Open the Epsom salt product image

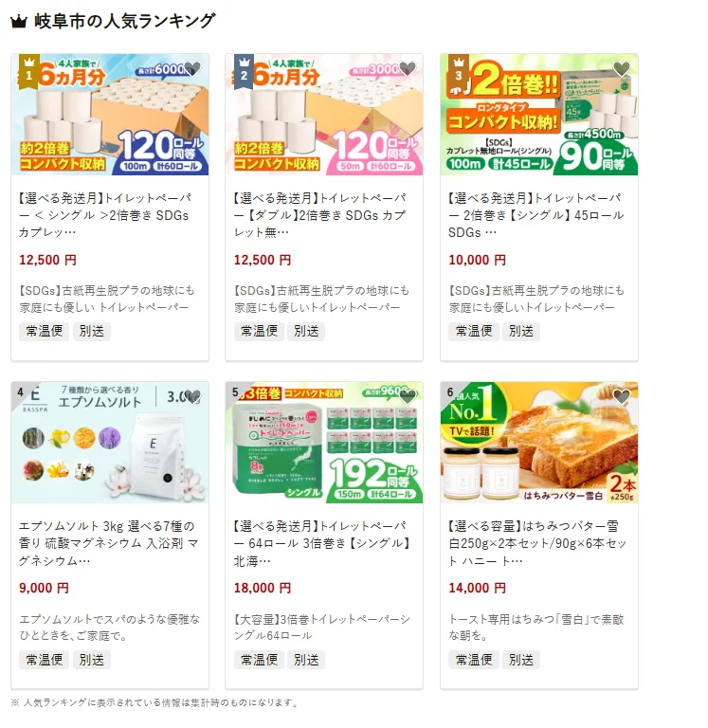click(x=110, y=443)
